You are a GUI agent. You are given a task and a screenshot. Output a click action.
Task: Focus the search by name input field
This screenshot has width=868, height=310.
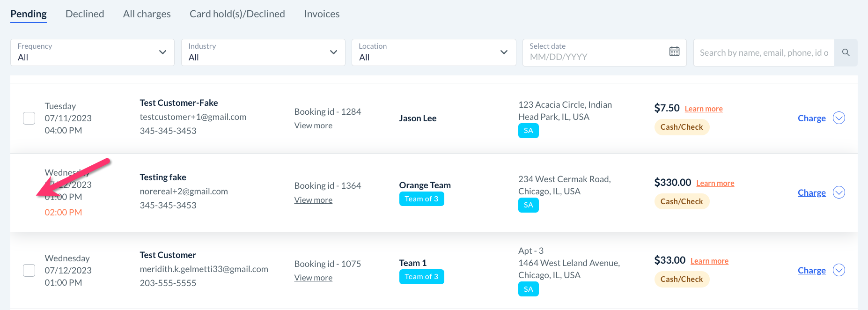(x=764, y=52)
